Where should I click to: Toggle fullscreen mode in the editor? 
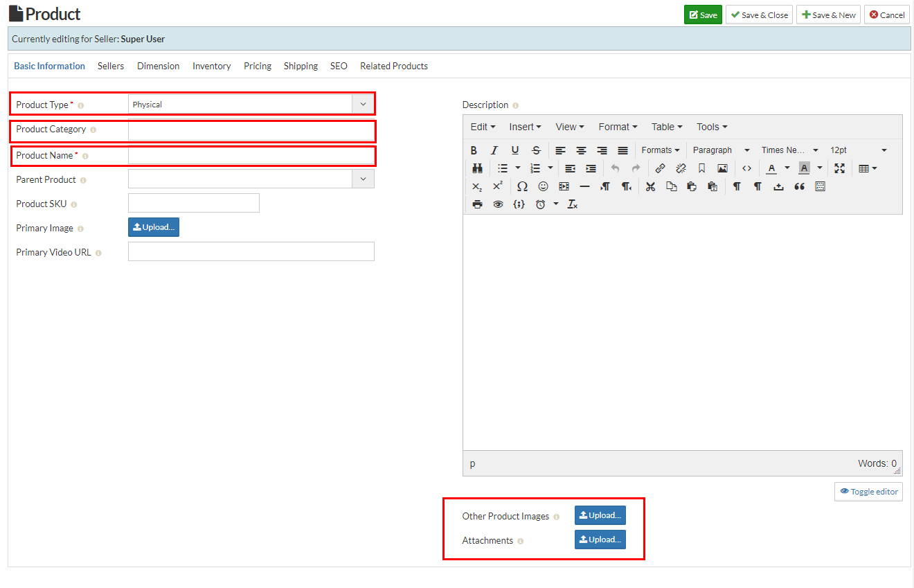[839, 168]
